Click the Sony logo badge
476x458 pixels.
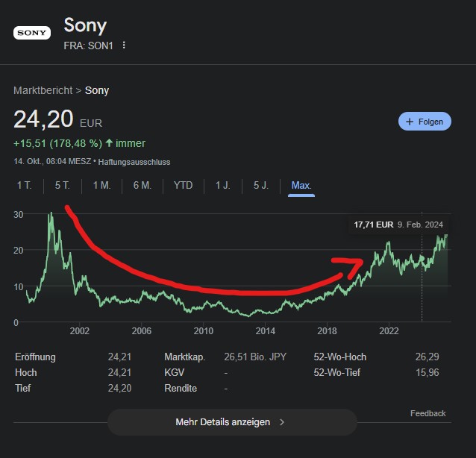pyautogui.click(x=32, y=33)
